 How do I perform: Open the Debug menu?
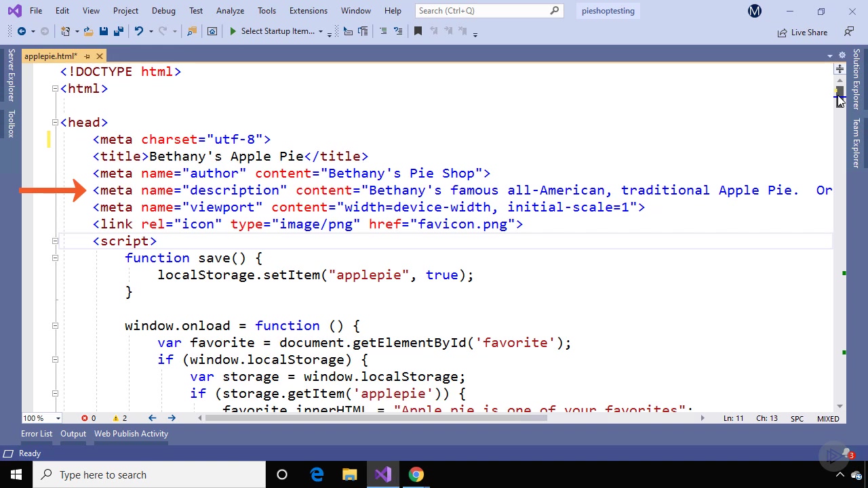(163, 11)
